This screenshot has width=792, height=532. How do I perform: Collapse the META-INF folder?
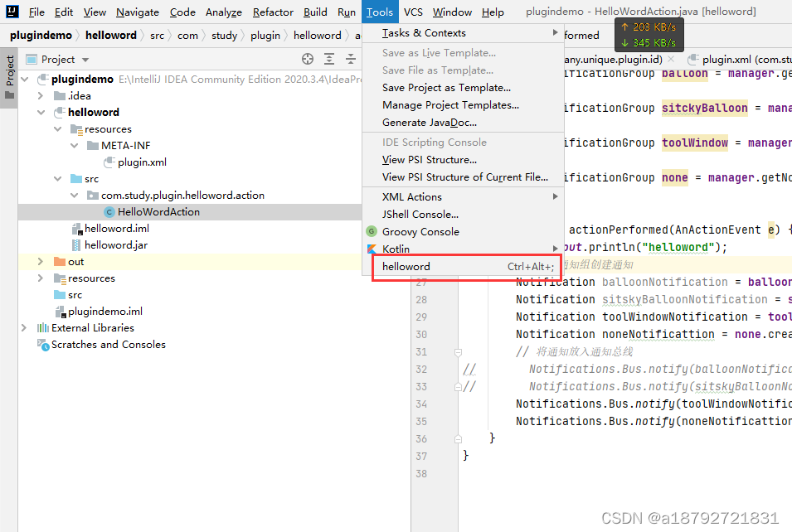75,145
